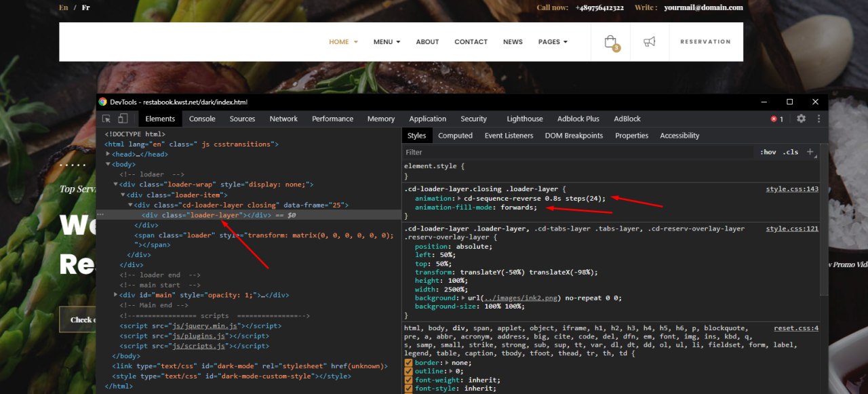Collapse the loader-item div node
The image size is (868, 394).
coord(123,195)
